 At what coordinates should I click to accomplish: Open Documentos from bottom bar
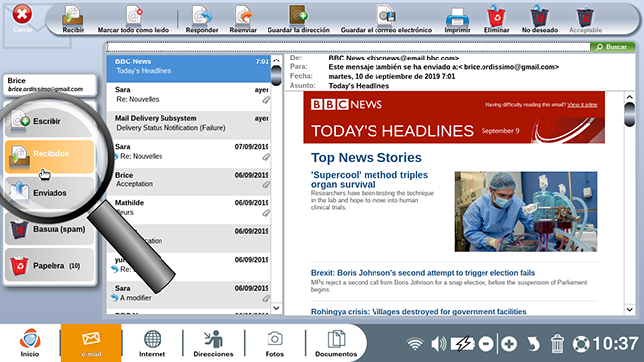[x=336, y=343]
